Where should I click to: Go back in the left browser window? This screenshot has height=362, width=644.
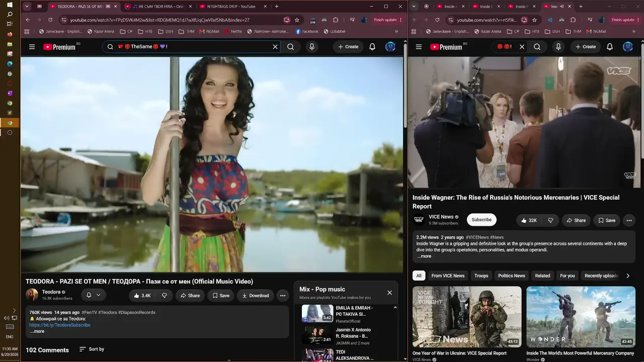(28, 20)
